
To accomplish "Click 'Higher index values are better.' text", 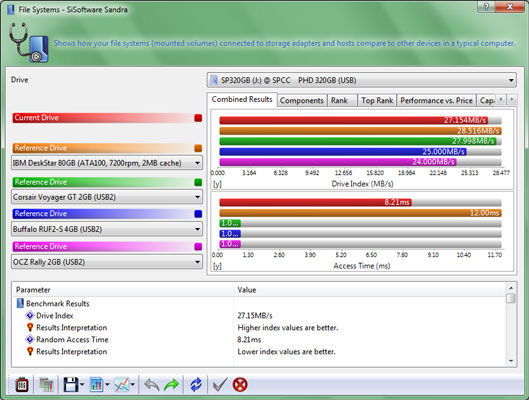I will click(x=287, y=327).
